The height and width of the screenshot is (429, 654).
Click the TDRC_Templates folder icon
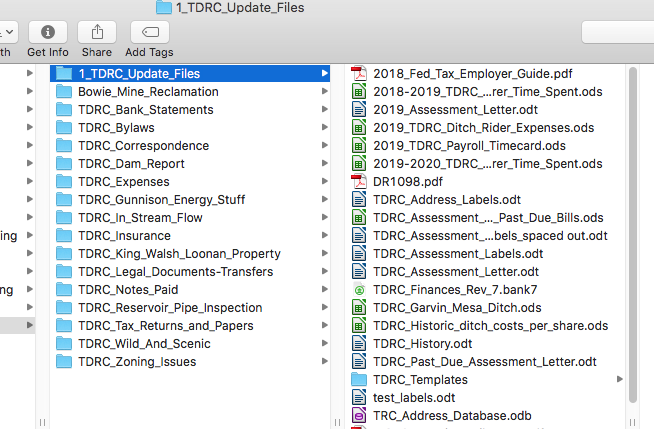(359, 380)
